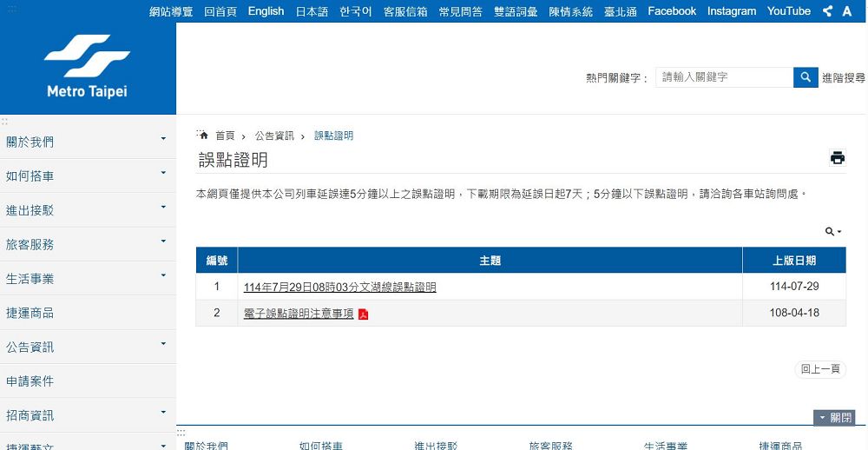Click the blue search magnifier button
This screenshot has width=868, height=450.
806,77
